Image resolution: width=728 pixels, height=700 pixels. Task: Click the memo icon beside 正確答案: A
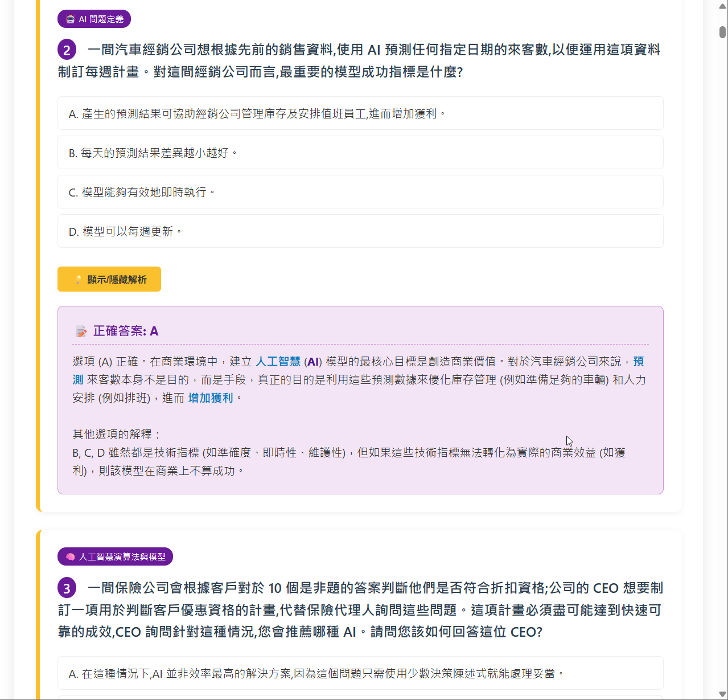click(81, 331)
